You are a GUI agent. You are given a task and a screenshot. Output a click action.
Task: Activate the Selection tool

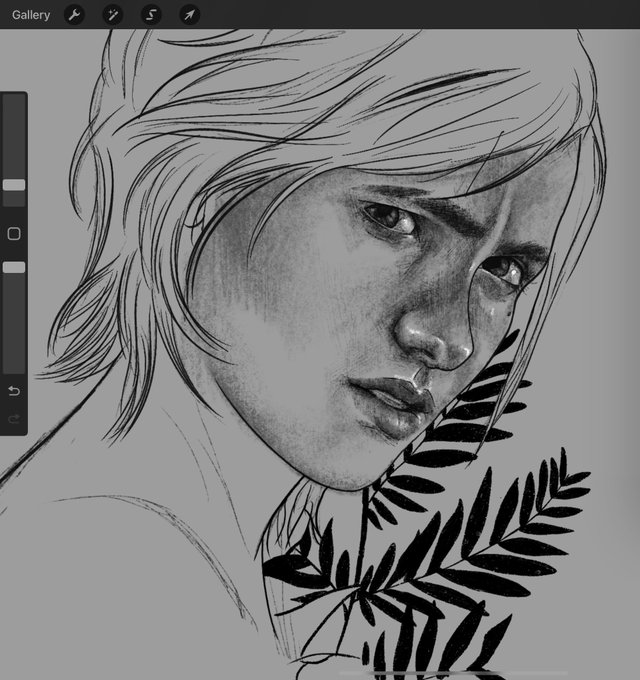(x=151, y=15)
